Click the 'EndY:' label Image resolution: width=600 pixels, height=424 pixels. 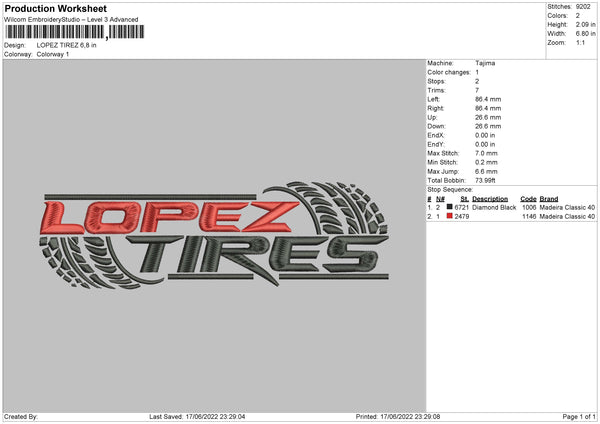(x=436, y=145)
